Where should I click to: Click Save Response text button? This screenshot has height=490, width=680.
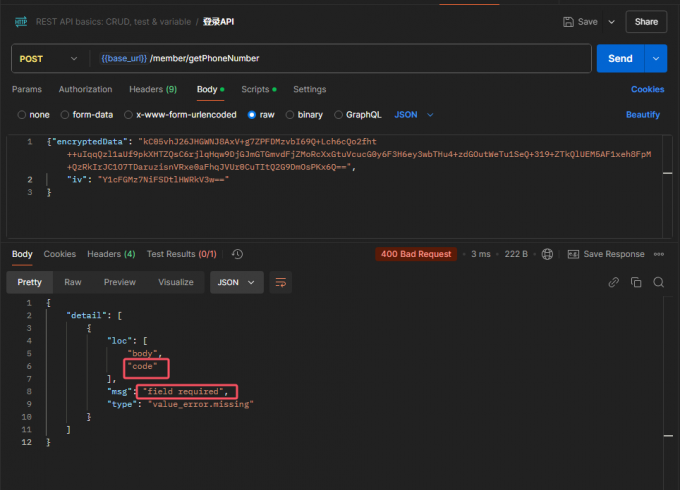point(614,254)
